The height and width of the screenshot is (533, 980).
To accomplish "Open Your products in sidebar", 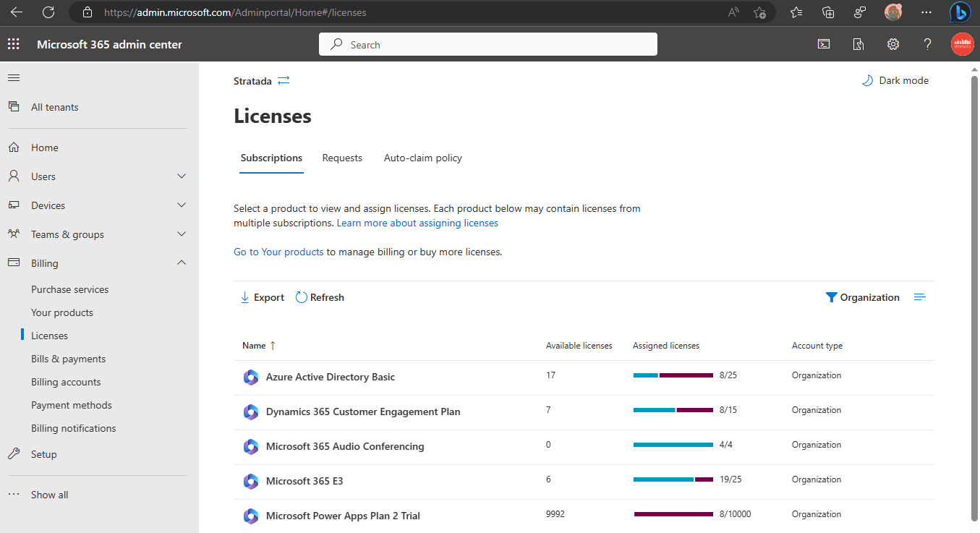I will tap(62, 312).
